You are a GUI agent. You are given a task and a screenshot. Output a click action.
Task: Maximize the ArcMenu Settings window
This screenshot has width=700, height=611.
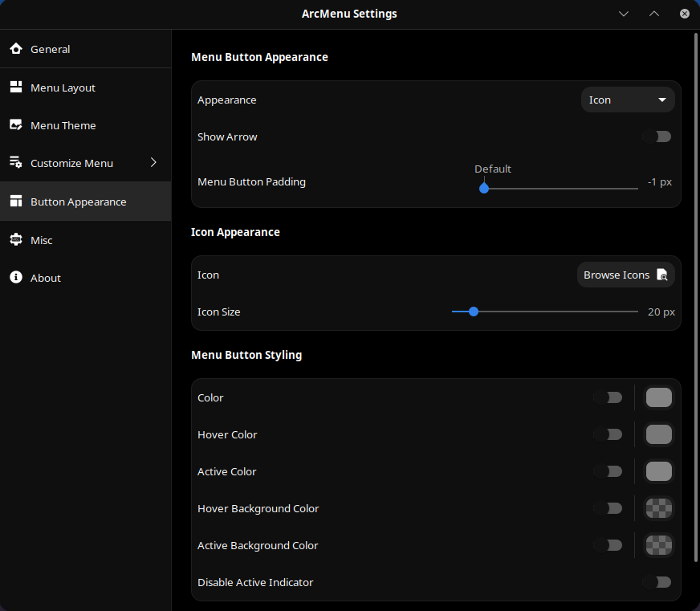click(x=654, y=14)
